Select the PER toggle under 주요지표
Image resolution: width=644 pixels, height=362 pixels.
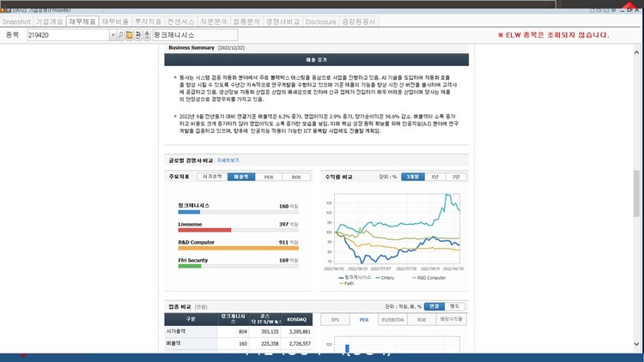[x=269, y=177]
